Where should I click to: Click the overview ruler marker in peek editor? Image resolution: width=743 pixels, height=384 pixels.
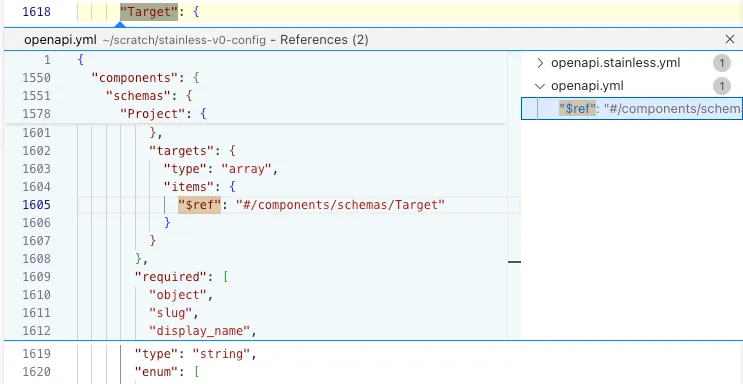coord(514,262)
